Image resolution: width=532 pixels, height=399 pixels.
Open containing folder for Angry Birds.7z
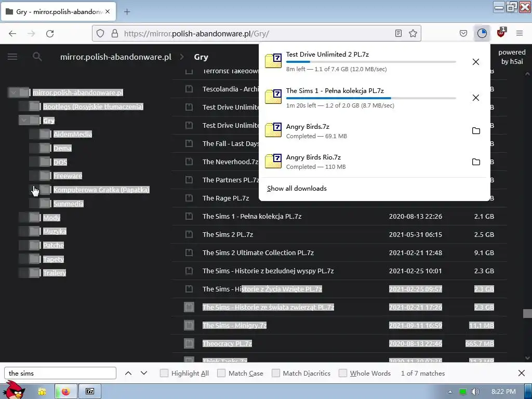476,130
